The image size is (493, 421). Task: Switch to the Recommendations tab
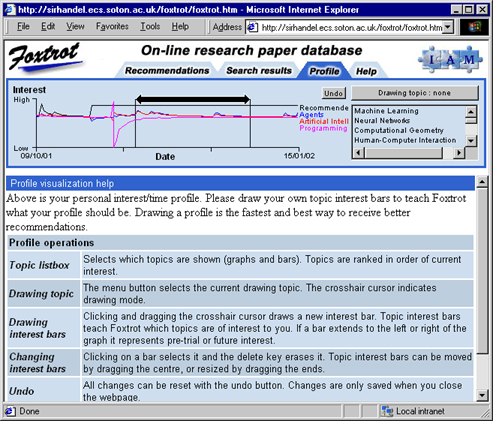pos(167,71)
